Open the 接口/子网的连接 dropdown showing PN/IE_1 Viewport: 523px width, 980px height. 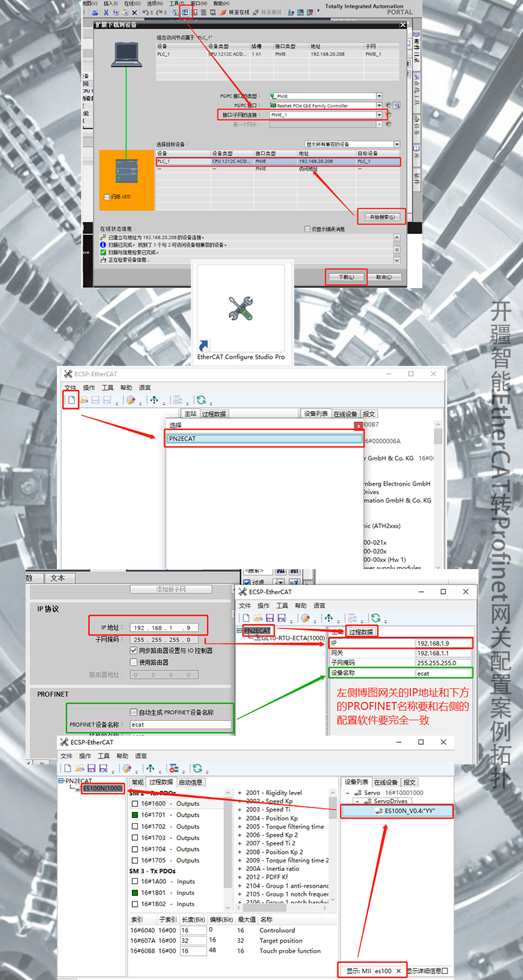click(x=380, y=114)
